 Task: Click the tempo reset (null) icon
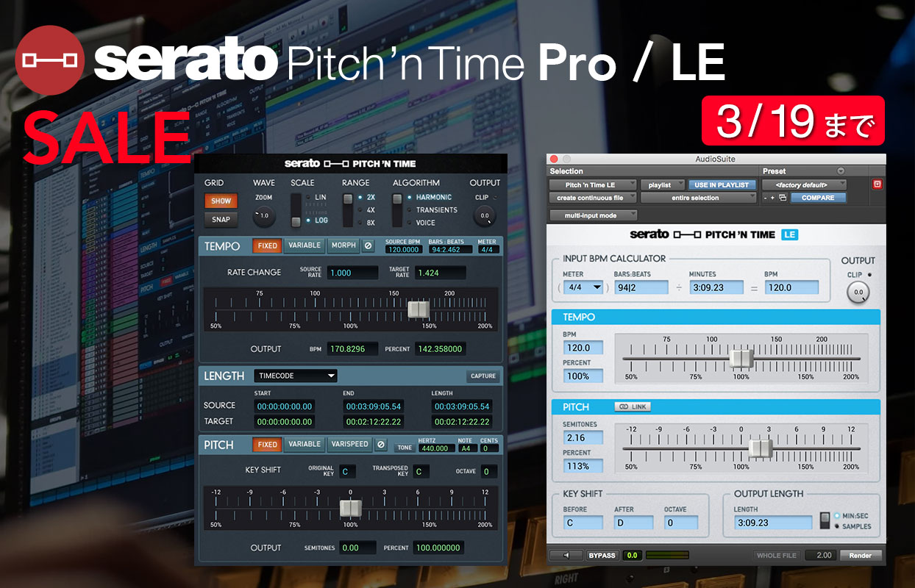tap(368, 245)
